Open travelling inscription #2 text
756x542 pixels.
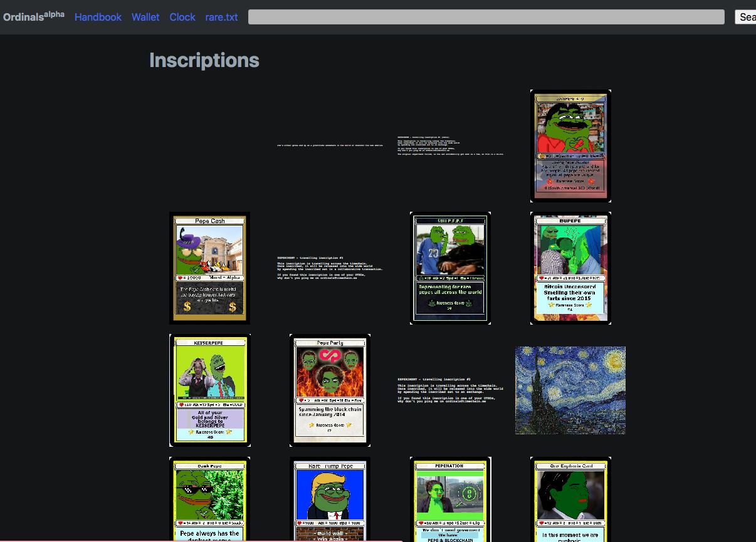[450, 390]
